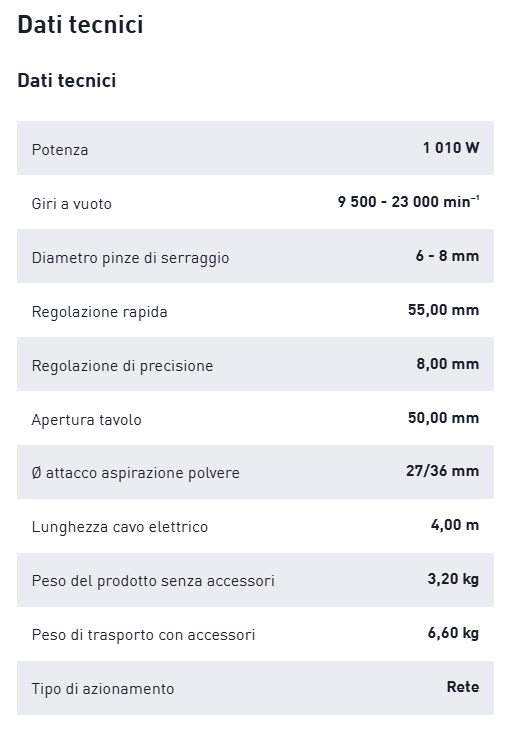Screen dimensions: 507x735
Task: Click Diametro pinze di serraggio label
Action: pyautogui.click(x=130, y=258)
